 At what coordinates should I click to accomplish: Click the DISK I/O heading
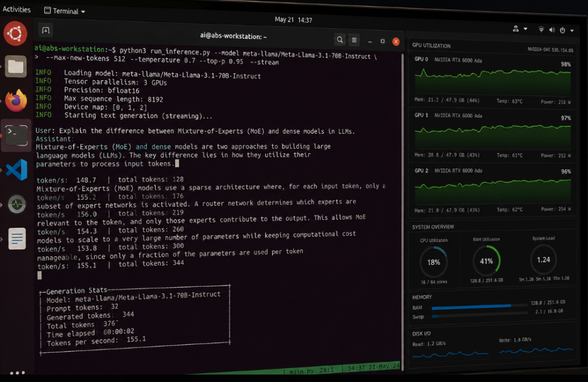point(421,334)
